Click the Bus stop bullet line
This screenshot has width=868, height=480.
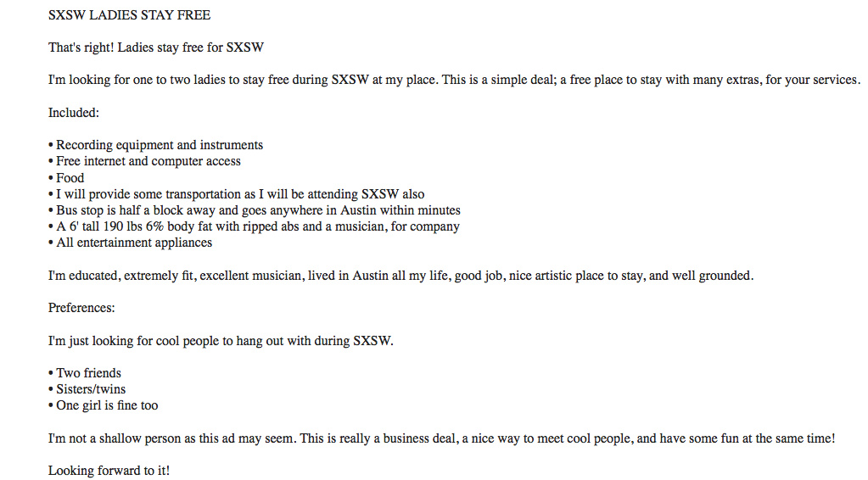(254, 210)
